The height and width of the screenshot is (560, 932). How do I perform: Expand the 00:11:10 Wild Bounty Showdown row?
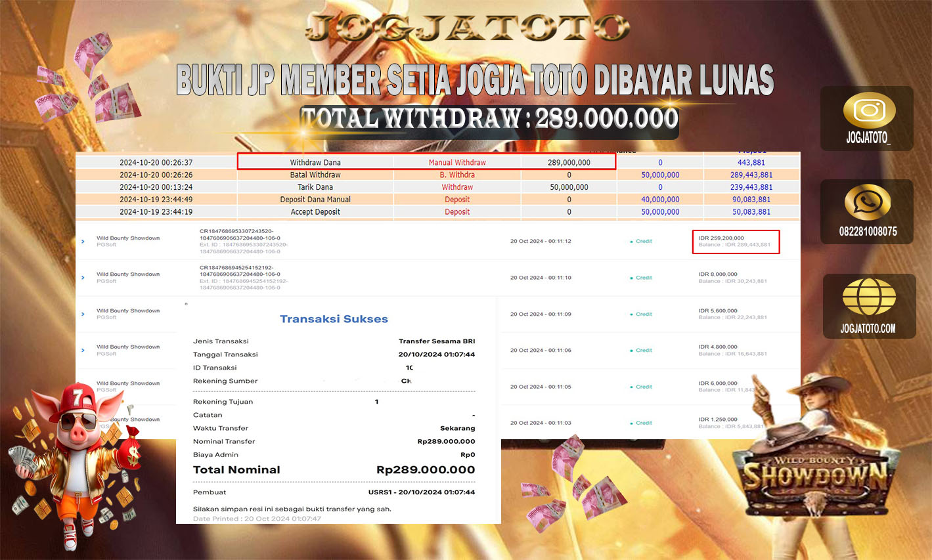point(83,278)
